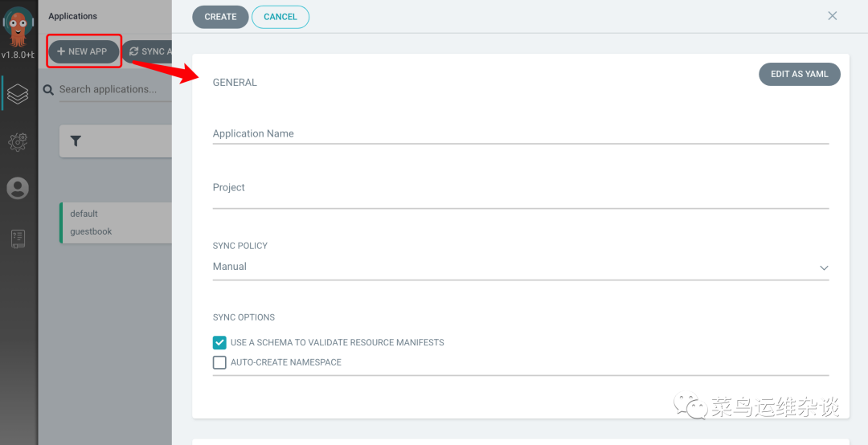Uncheck Use a Schema to Validate checkbox
868x445 pixels.
tap(219, 342)
